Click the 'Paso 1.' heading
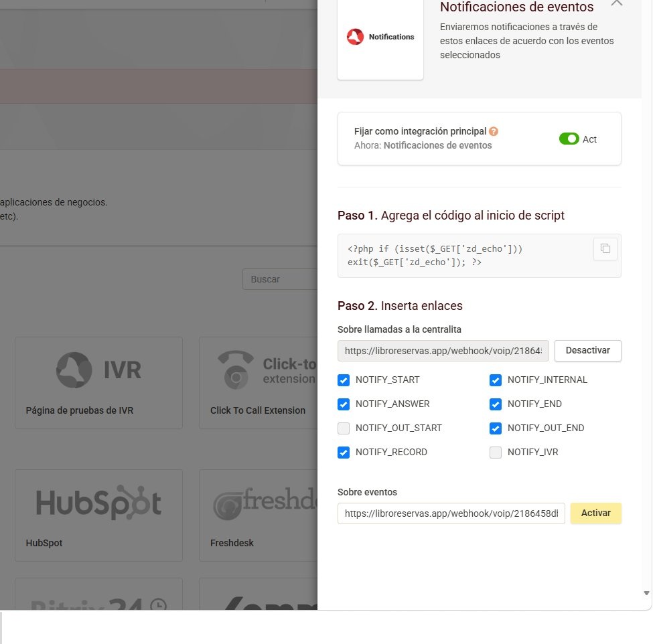 (358, 215)
